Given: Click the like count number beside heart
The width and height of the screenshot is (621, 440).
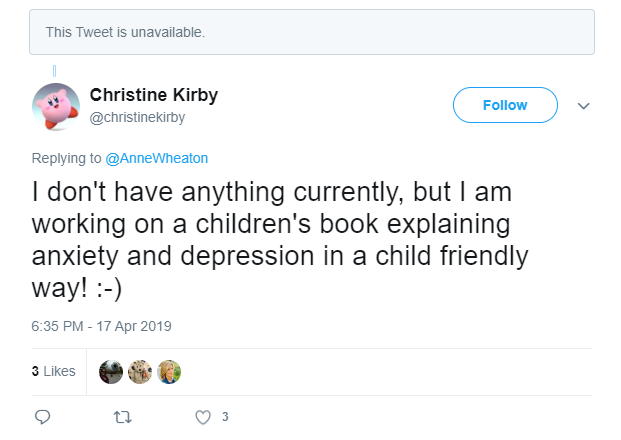Looking at the screenshot, I should 225,417.
